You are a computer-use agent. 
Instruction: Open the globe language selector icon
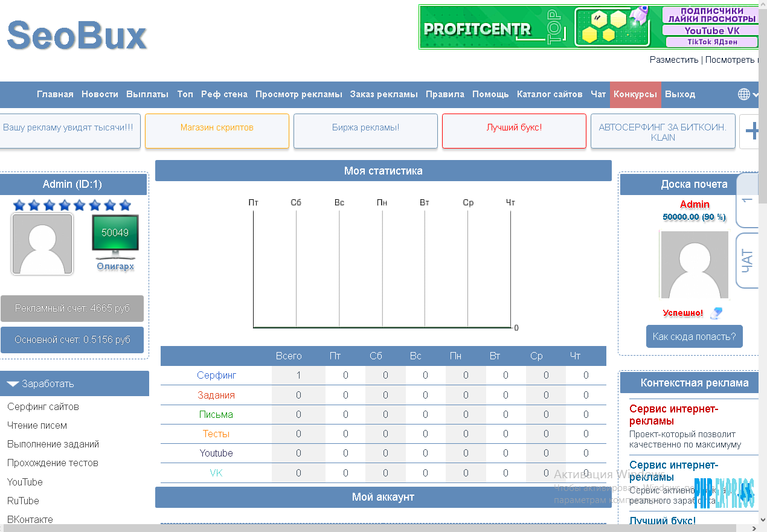click(744, 94)
